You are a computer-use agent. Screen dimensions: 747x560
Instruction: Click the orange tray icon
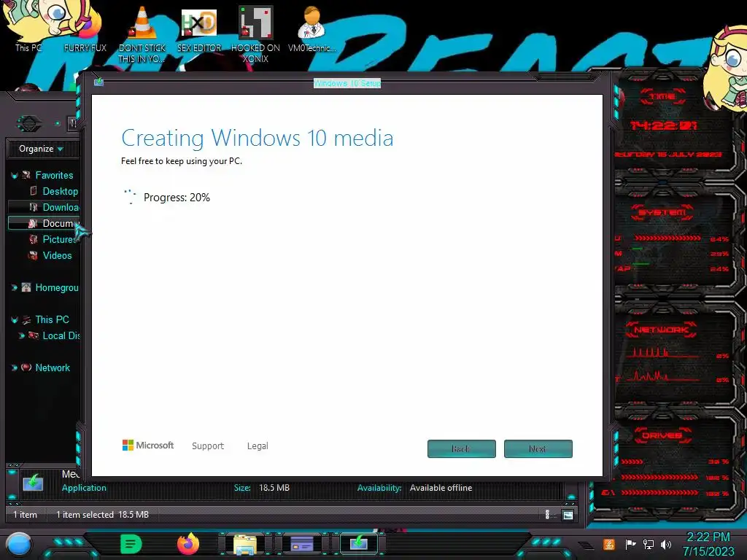609,544
